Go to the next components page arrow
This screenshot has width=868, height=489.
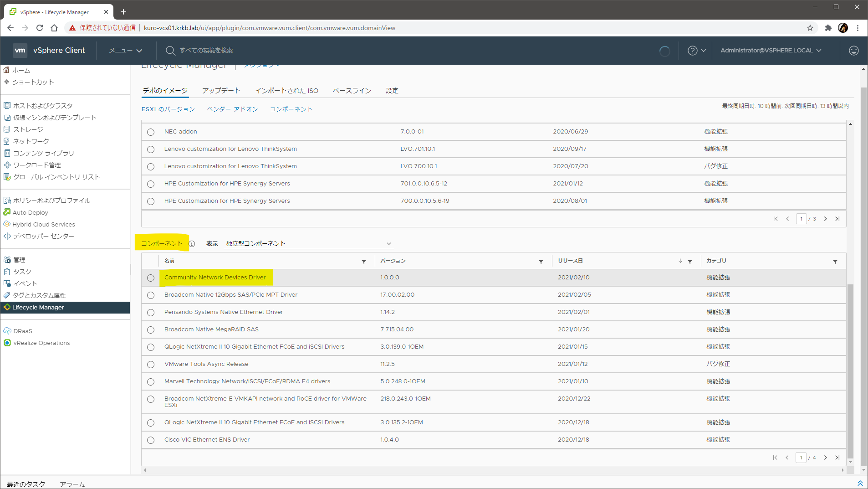[825, 458]
